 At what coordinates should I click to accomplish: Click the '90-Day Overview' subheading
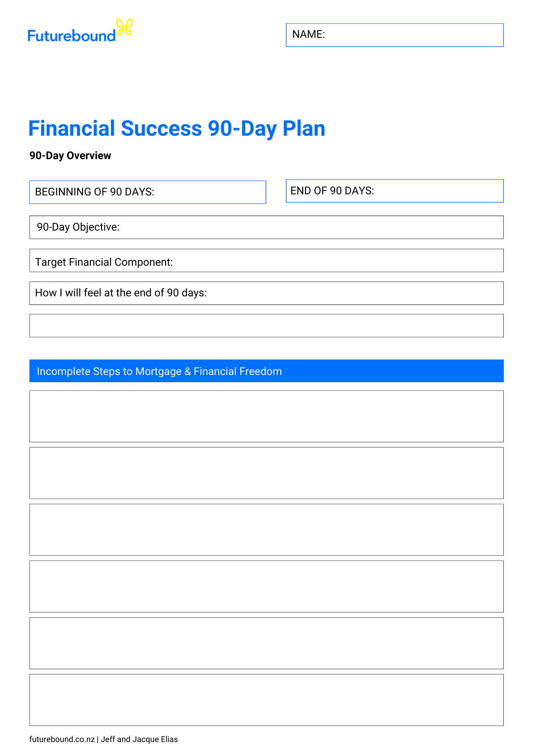tap(70, 156)
